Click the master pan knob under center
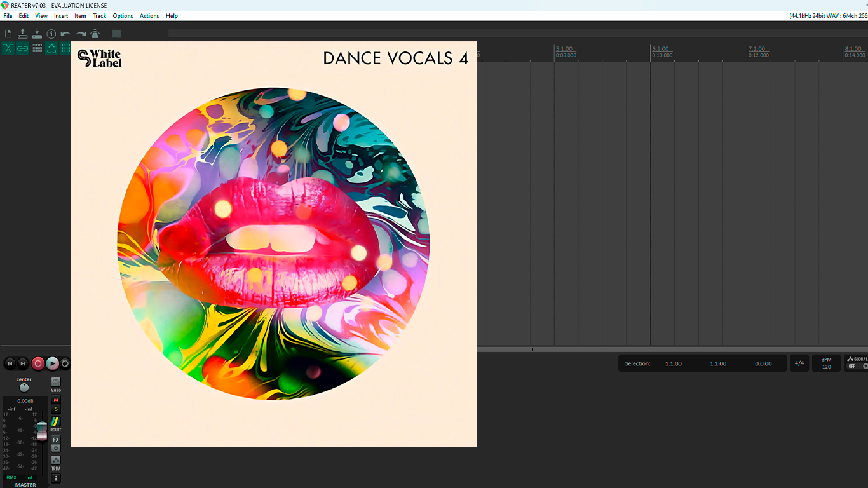 point(24,388)
